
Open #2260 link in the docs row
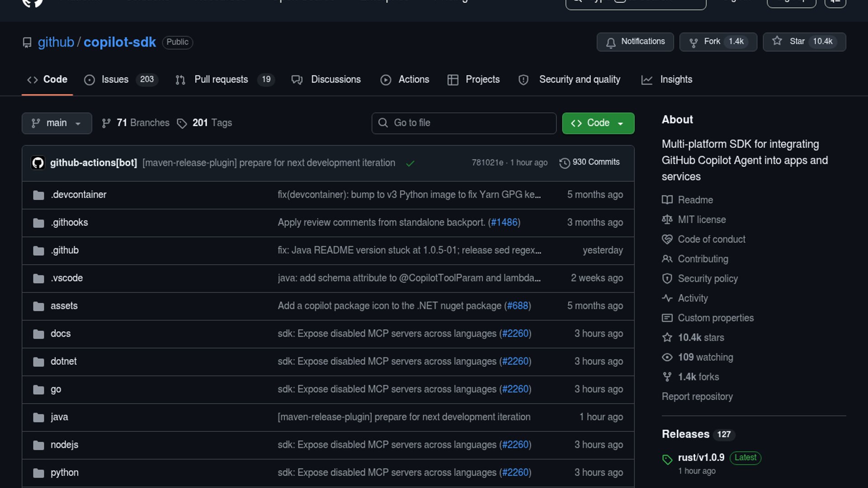pos(515,333)
